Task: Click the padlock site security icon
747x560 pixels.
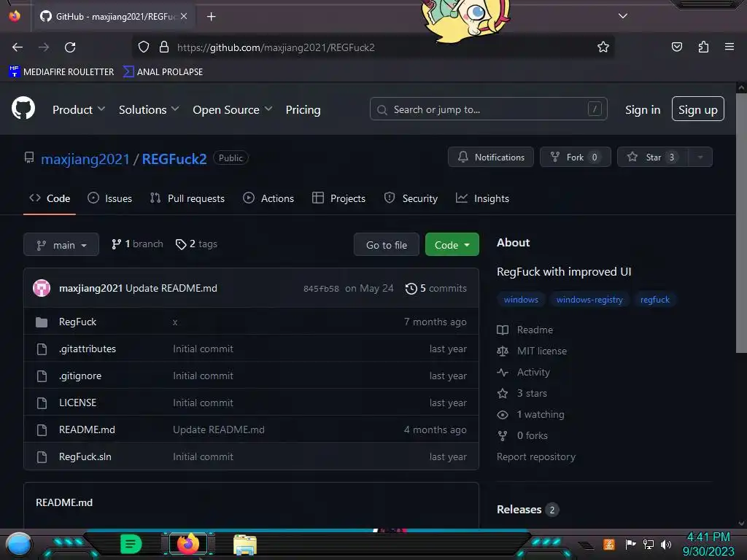Action: [164, 47]
